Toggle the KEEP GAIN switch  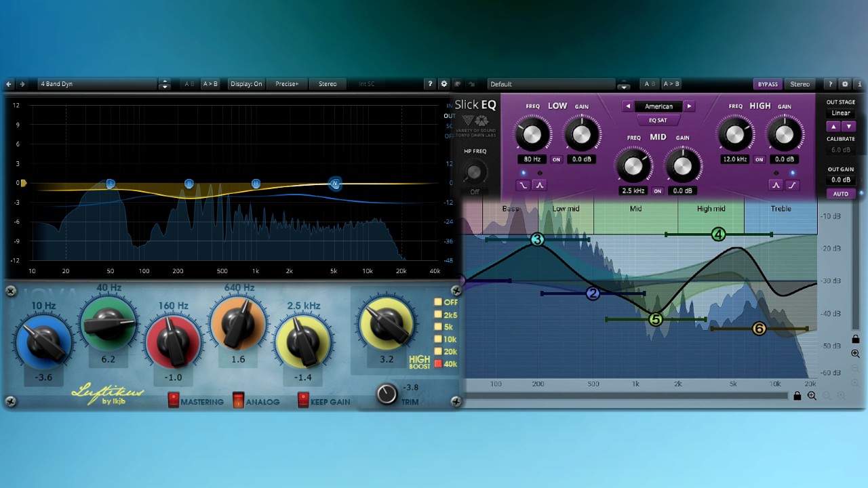[303, 401]
